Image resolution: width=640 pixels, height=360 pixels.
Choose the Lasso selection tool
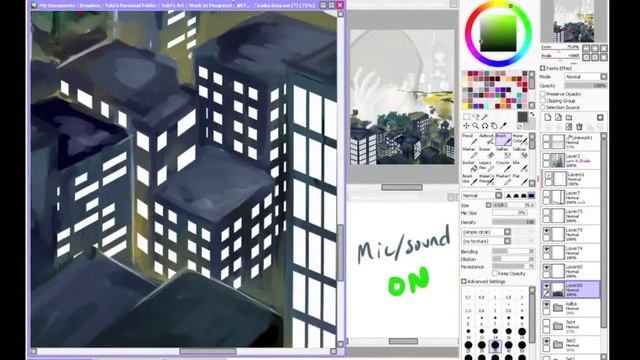tap(475, 117)
